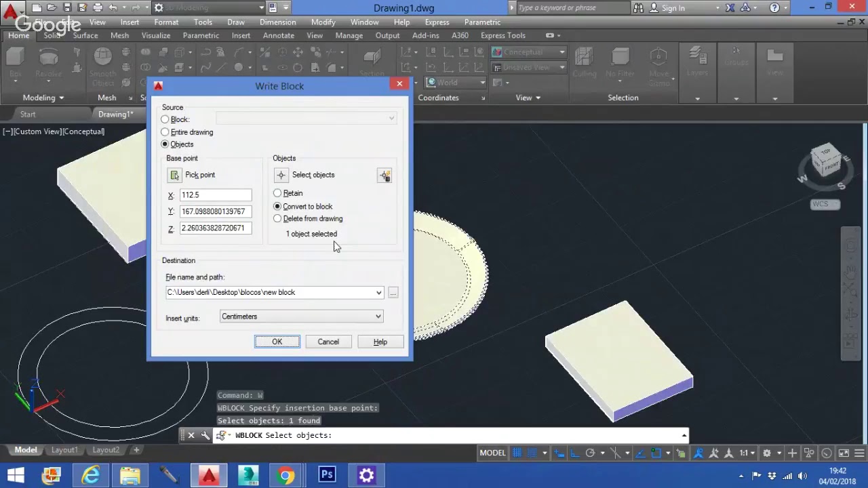Select the Entire drawing radio button
This screenshot has width=868, height=488.
[165, 132]
